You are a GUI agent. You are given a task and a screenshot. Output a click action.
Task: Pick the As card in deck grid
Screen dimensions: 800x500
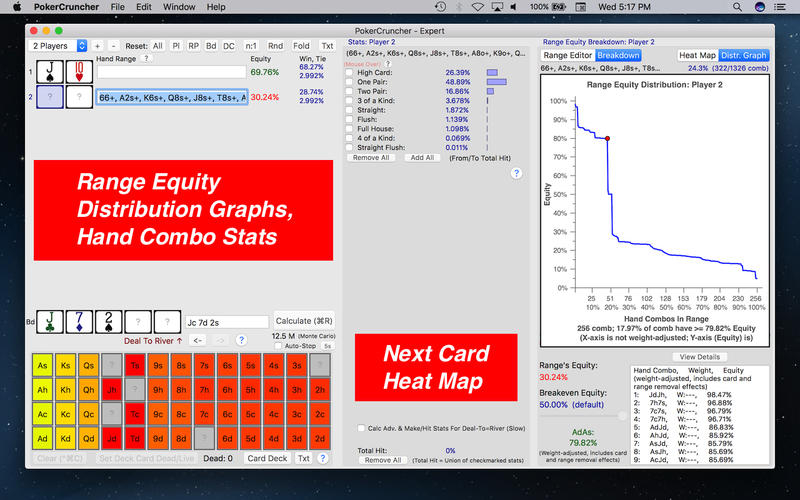[42, 367]
